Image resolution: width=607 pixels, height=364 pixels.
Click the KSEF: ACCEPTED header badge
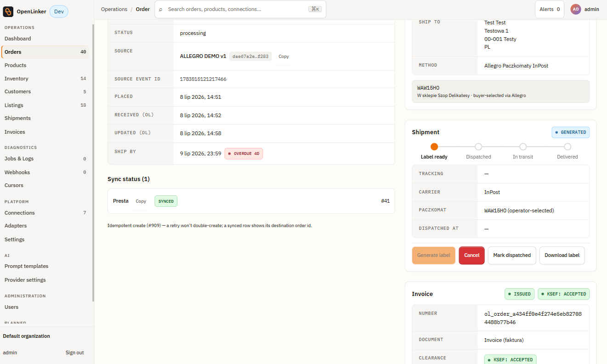click(564, 294)
